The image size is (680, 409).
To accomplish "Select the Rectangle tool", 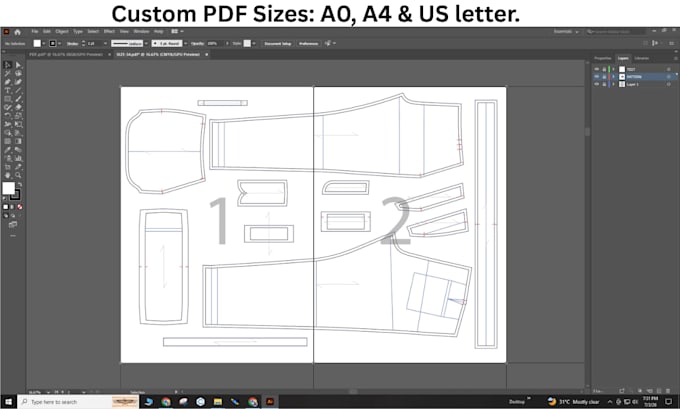I will tap(7, 99).
